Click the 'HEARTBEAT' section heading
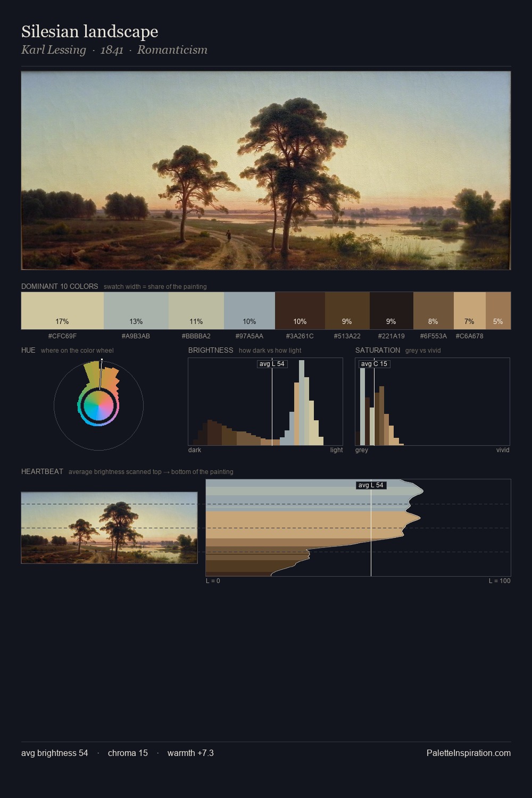Screen dimensions: 532x798 pos(42,471)
